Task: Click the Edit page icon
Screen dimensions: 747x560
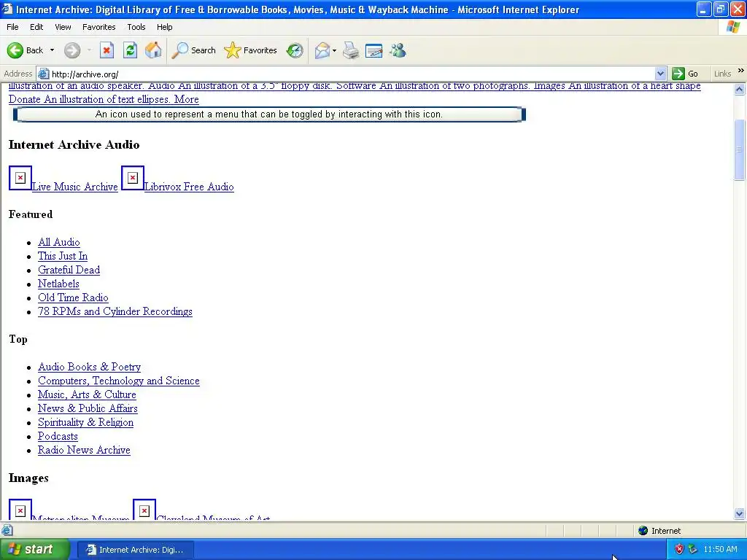Action: point(374,50)
